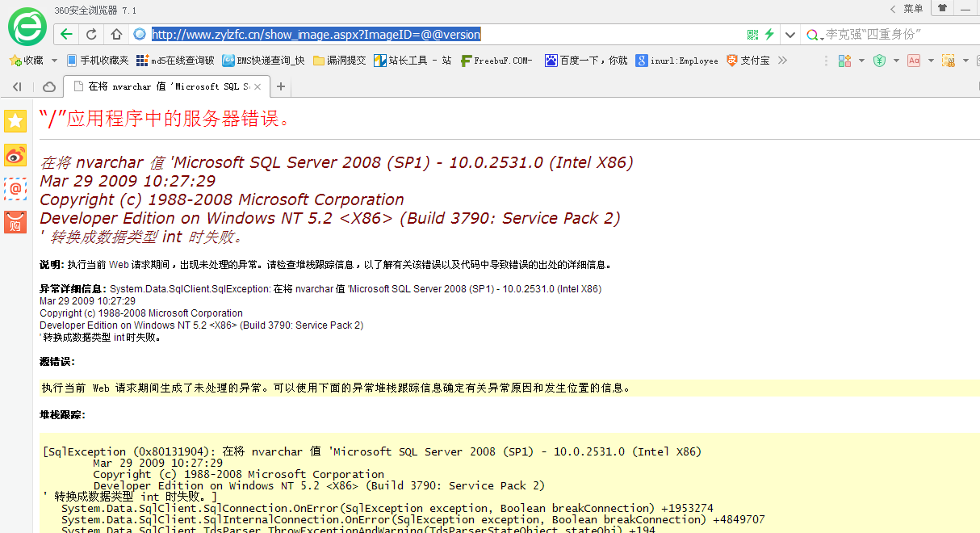Click the italic "Developer Edition on Windows NT 5.2" line
980x533 pixels.
(330, 218)
